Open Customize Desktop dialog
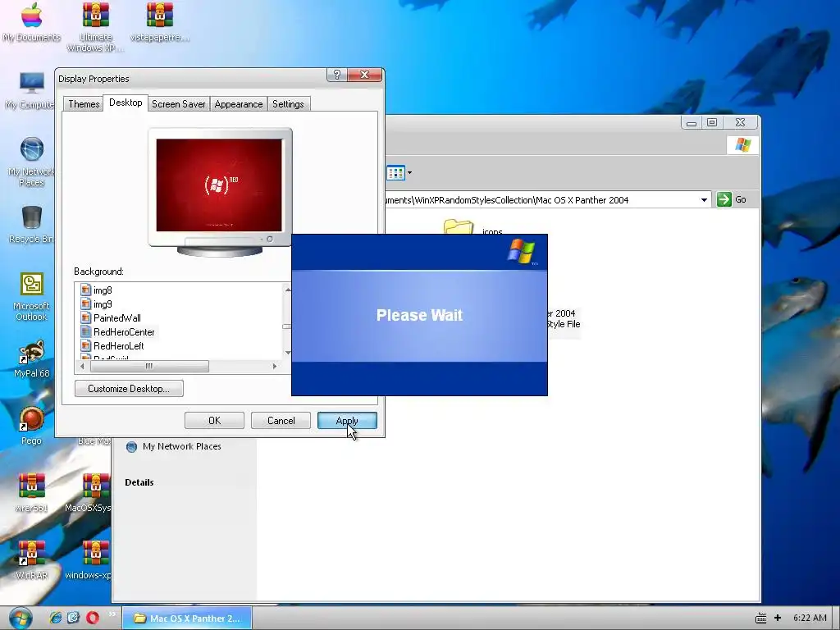Image resolution: width=840 pixels, height=630 pixels. 129,388
